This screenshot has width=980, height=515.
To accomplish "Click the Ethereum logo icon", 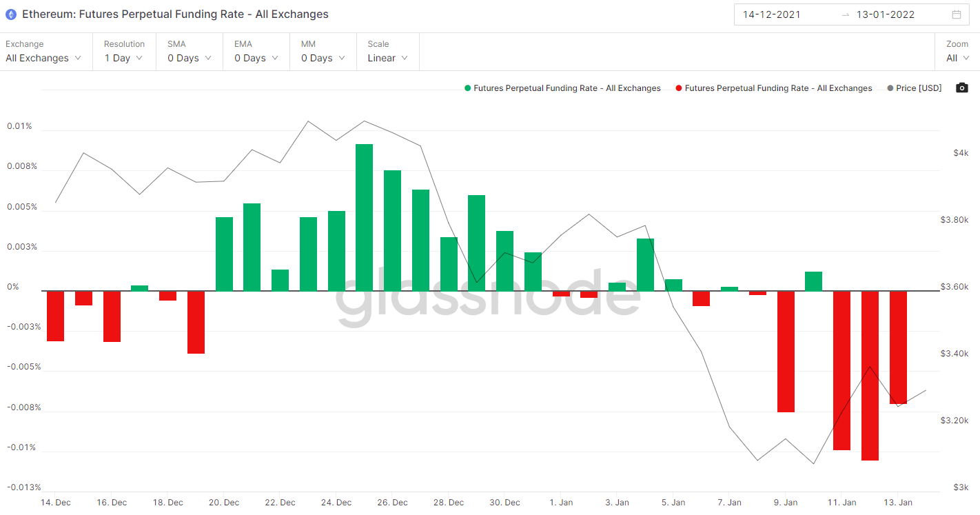I will (x=11, y=14).
